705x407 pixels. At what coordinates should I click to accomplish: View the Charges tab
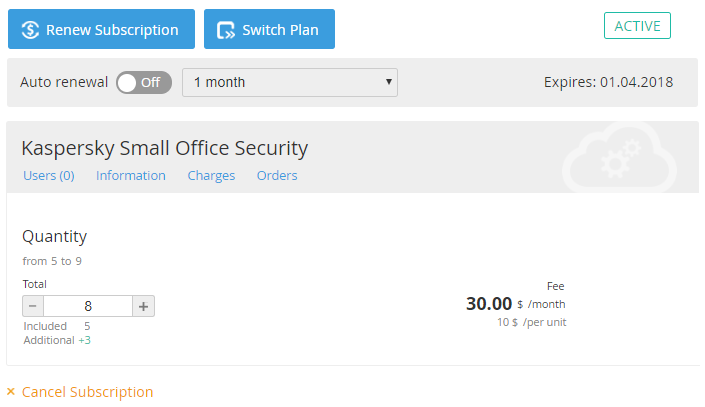point(211,175)
